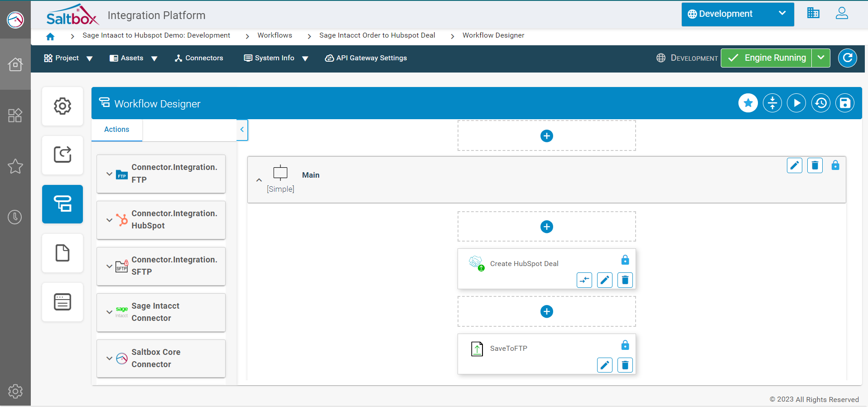868x407 pixels.
Task: Toggle lock on Create HubSpot Deal step
Action: (625, 260)
